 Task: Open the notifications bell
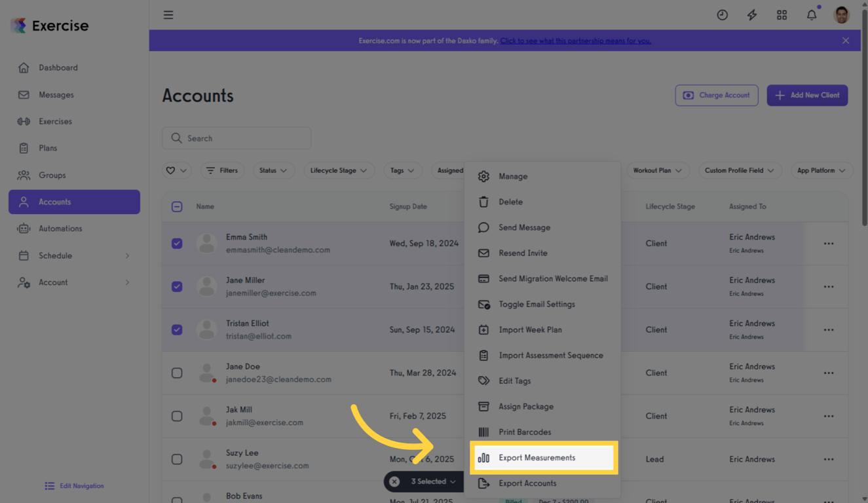point(811,14)
